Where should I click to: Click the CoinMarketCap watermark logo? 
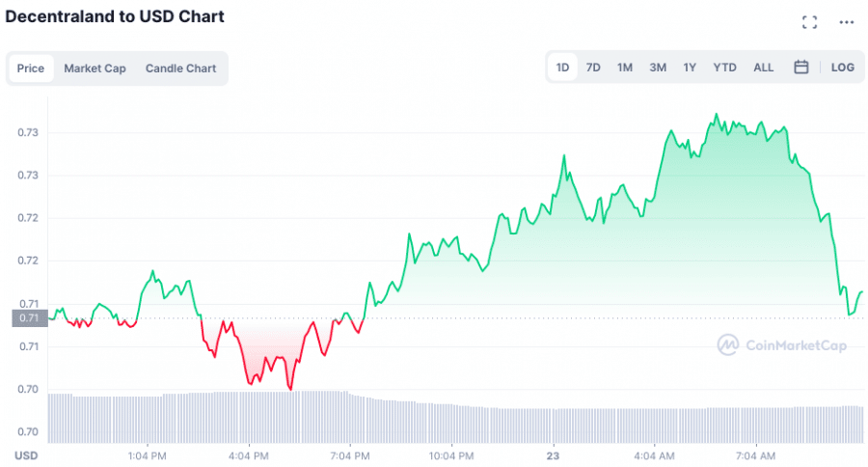click(782, 344)
